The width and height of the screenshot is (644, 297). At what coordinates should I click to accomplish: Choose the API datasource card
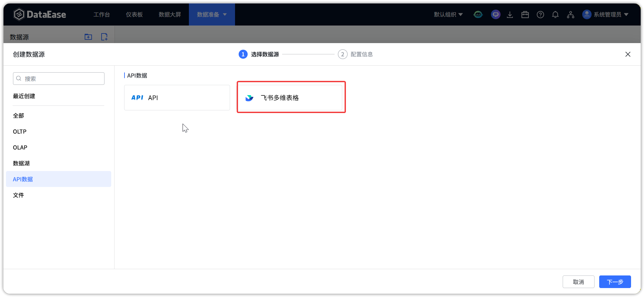pos(177,98)
